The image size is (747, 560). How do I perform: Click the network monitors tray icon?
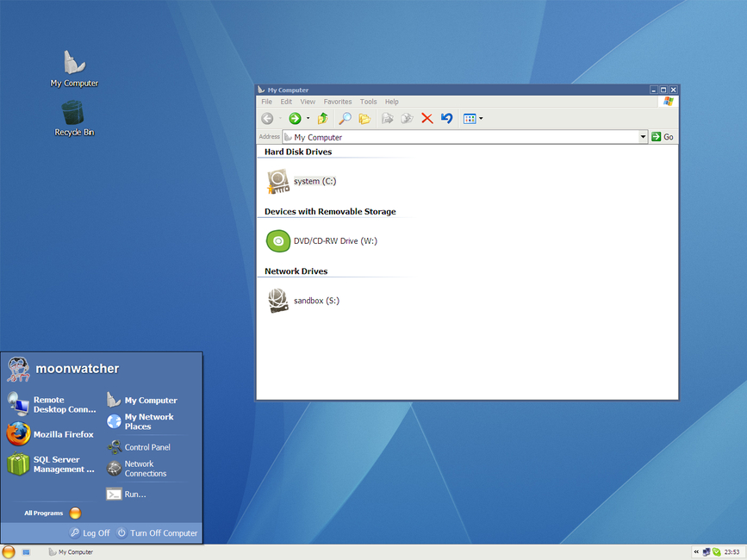tap(707, 552)
